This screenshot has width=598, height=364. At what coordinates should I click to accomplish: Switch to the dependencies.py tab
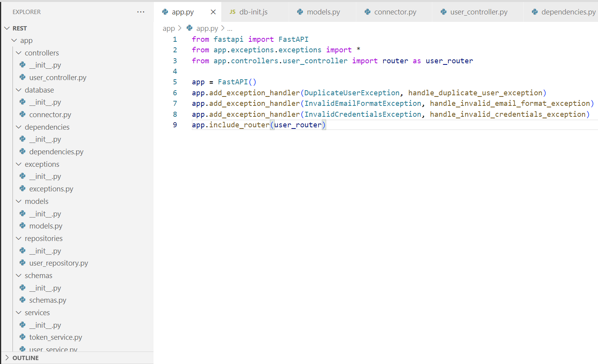tap(561, 12)
